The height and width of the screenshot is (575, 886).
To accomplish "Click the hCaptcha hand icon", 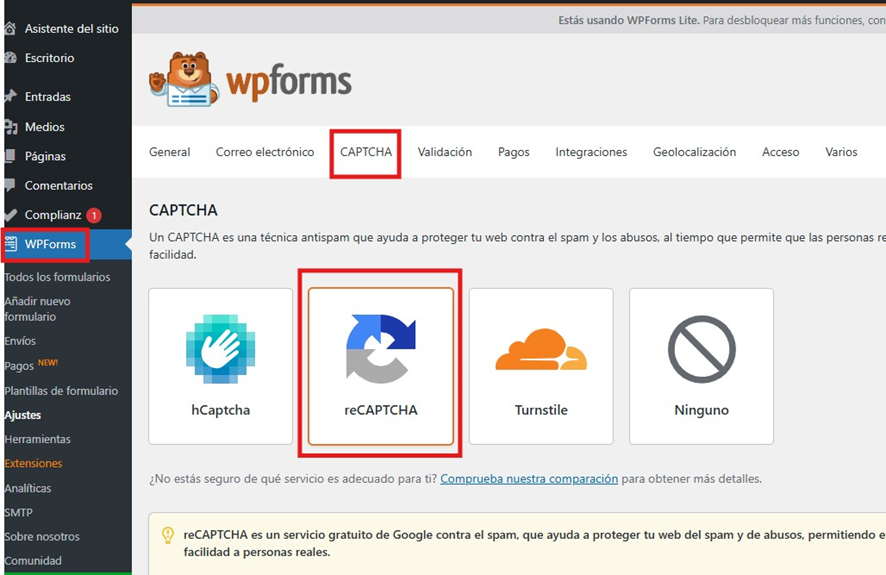I will pos(220,349).
